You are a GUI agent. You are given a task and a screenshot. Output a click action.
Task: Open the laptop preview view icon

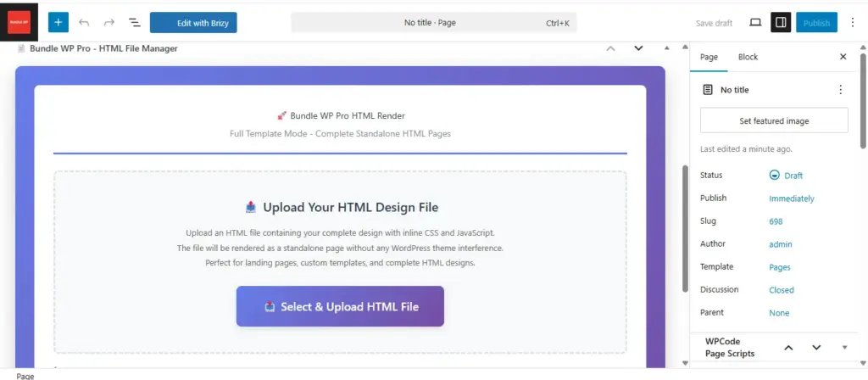pyautogui.click(x=755, y=23)
